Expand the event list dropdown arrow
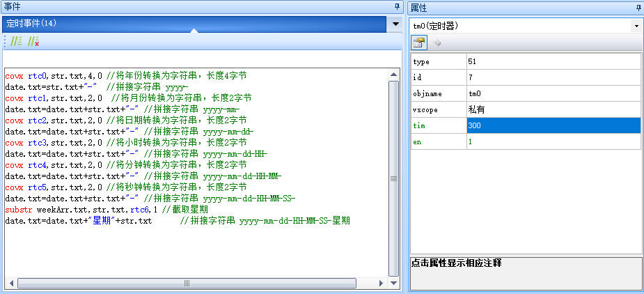 coord(395,24)
